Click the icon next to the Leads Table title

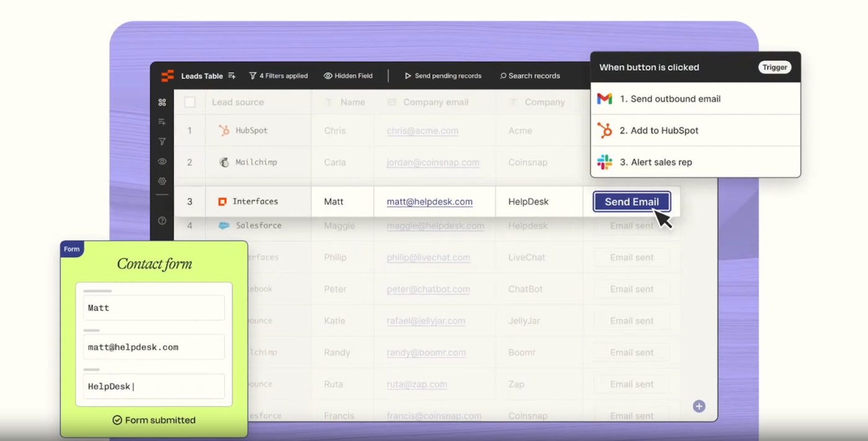(x=231, y=76)
